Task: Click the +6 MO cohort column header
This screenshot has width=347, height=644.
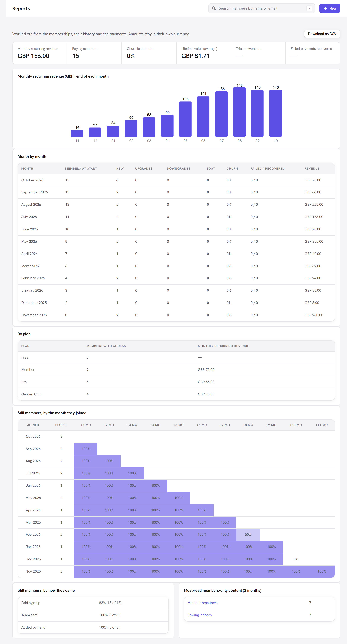Action: 201,425
